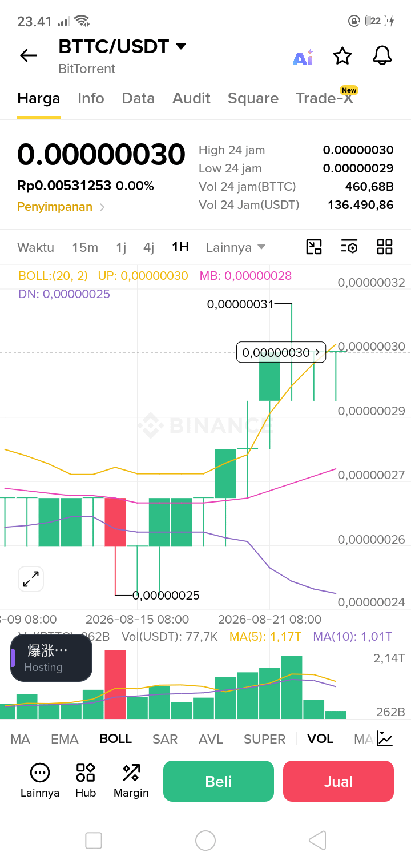
Task: Switch to Trade-X tab
Action: [324, 98]
